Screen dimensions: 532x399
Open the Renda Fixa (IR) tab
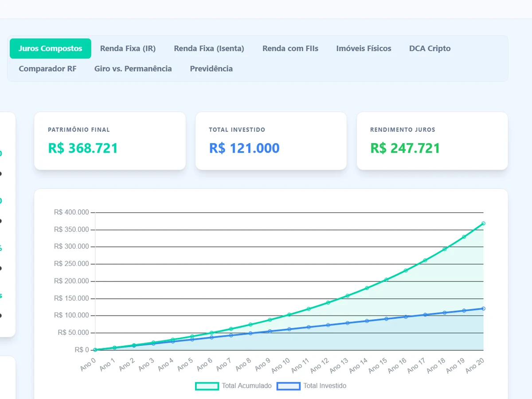point(128,49)
